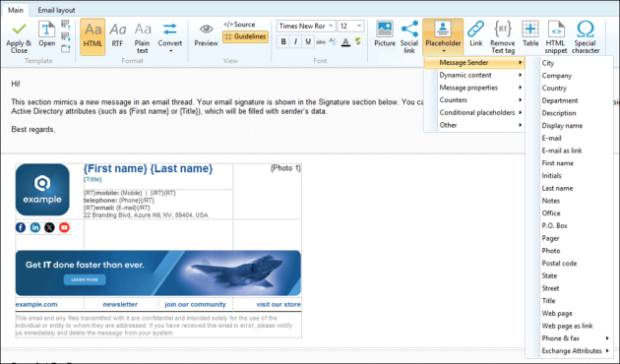
Task: Open the font size dropdown
Action: [x=350, y=27]
